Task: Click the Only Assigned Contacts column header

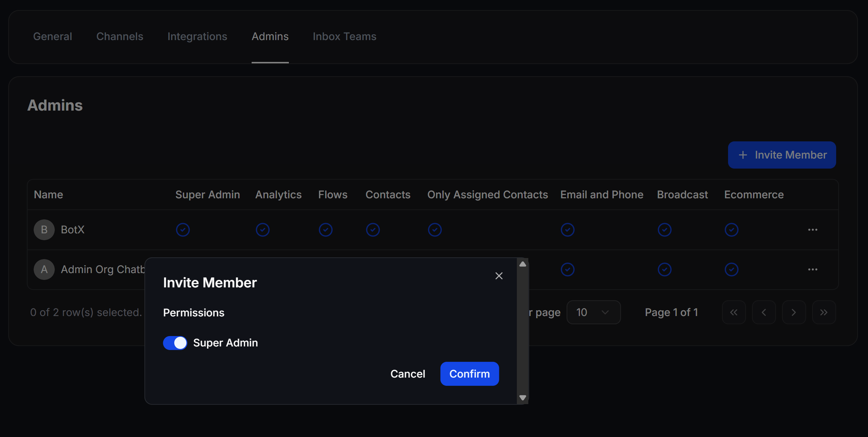Action: click(488, 195)
